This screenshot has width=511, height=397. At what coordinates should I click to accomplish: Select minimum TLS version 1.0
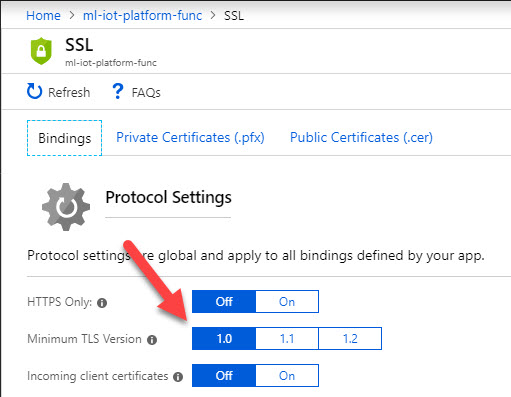[224, 339]
